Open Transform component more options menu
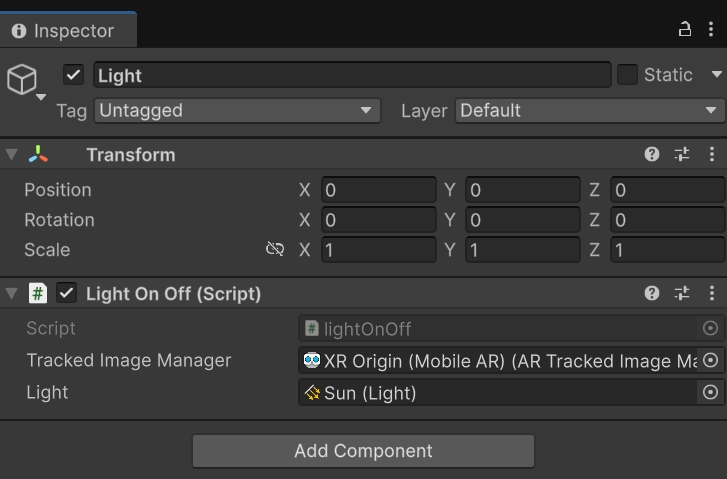 [711, 154]
